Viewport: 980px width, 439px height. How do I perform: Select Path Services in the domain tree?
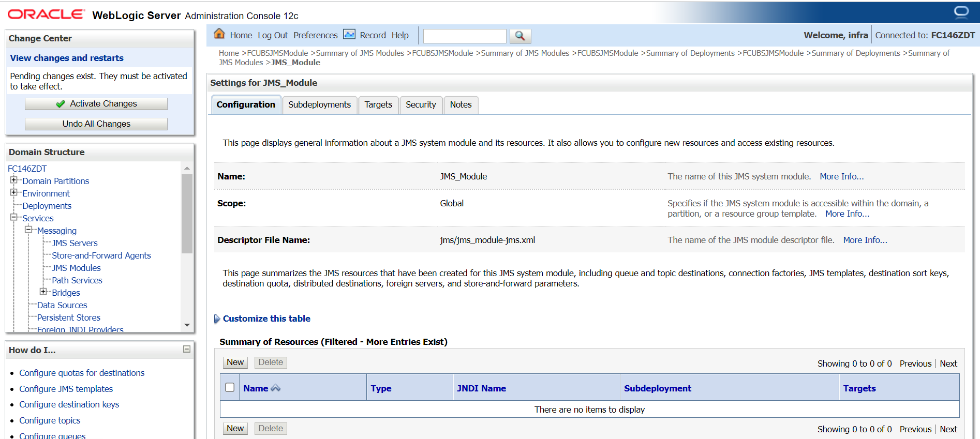[x=77, y=280]
